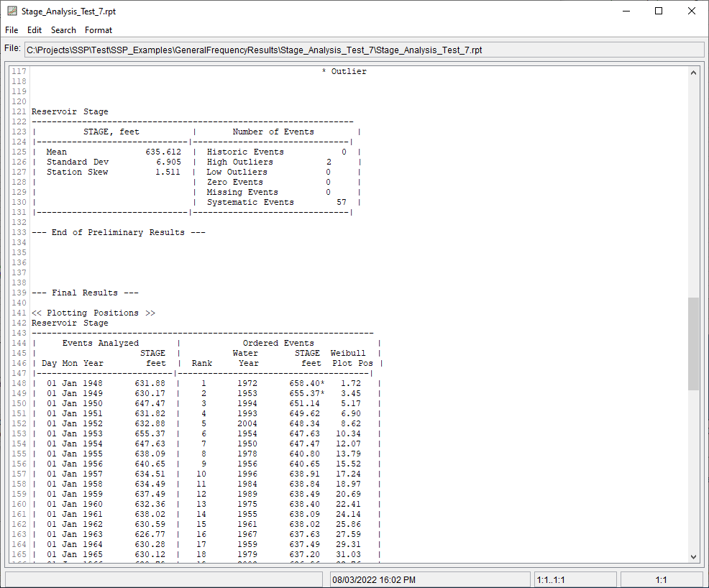Click the '1:1' cursor position status field
The image size is (709, 588).
661,580
